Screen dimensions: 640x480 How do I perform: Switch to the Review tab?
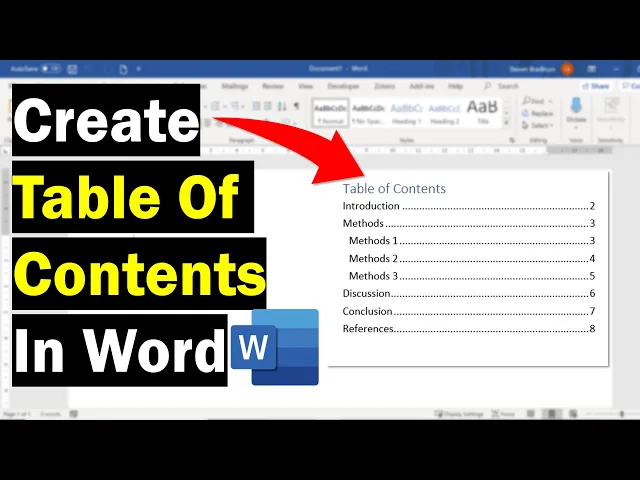point(273,86)
